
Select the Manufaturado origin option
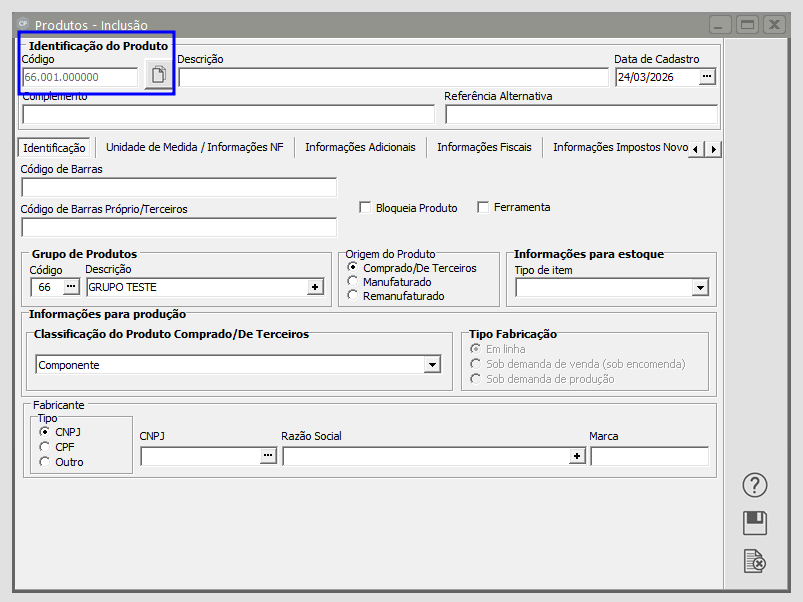[x=353, y=282]
